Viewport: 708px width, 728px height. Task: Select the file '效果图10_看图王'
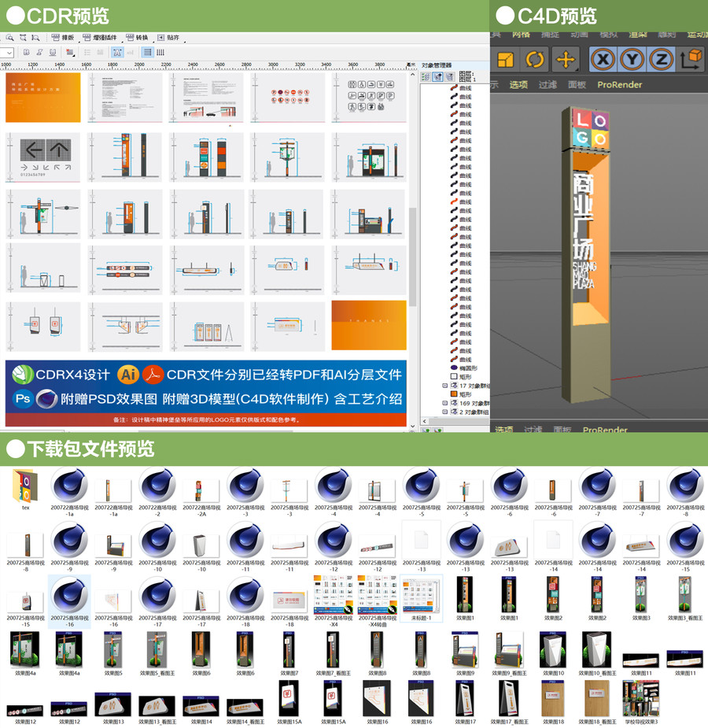(597, 654)
